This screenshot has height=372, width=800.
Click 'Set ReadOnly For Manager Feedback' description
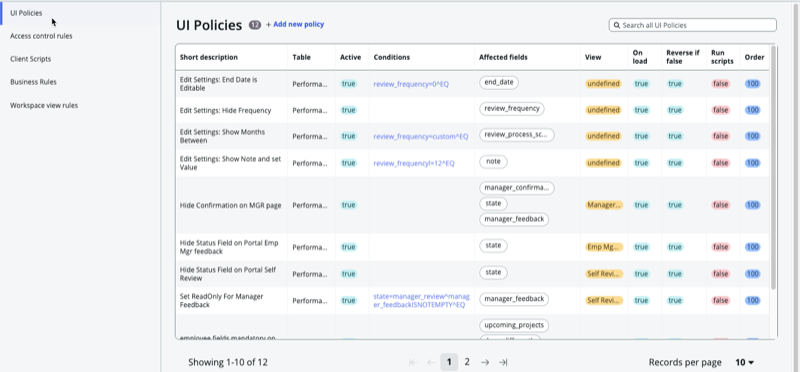(221, 301)
